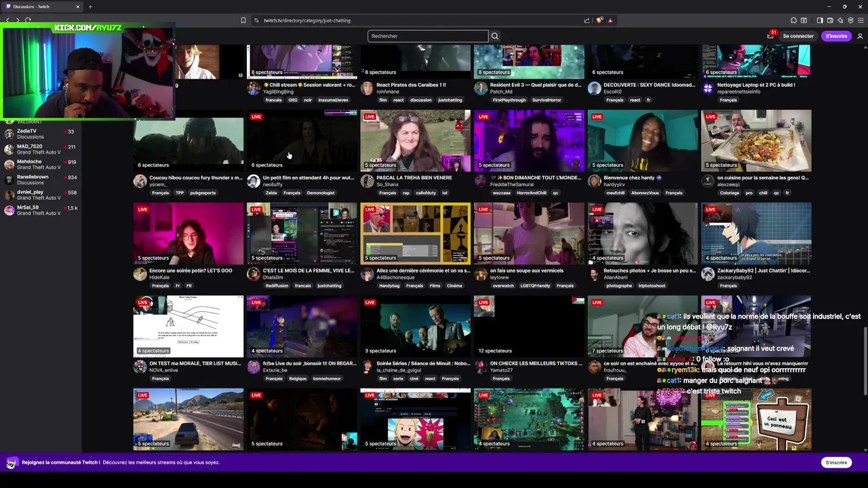The image size is (868, 488).
Task: Click hardyyirv's channel avatar
Action: point(594,181)
